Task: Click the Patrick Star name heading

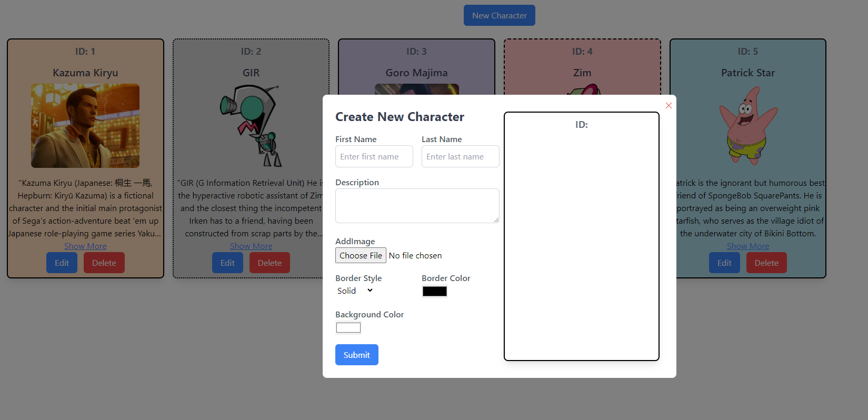Action: 748,73
